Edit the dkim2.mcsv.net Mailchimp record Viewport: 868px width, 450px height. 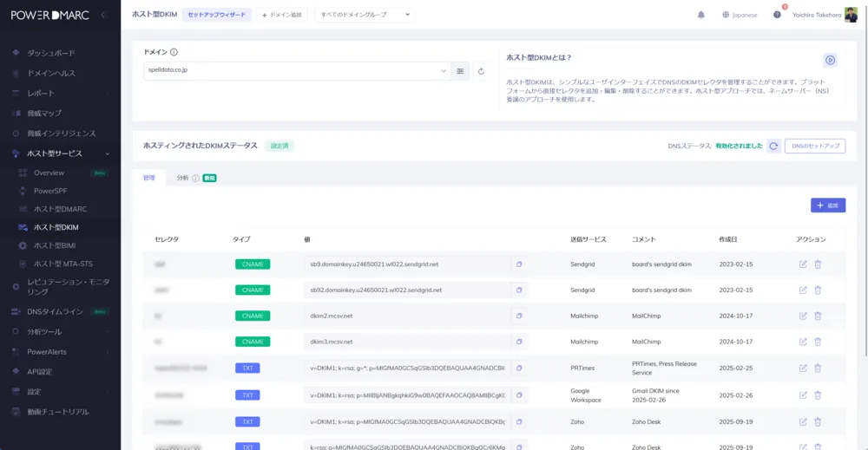click(803, 316)
